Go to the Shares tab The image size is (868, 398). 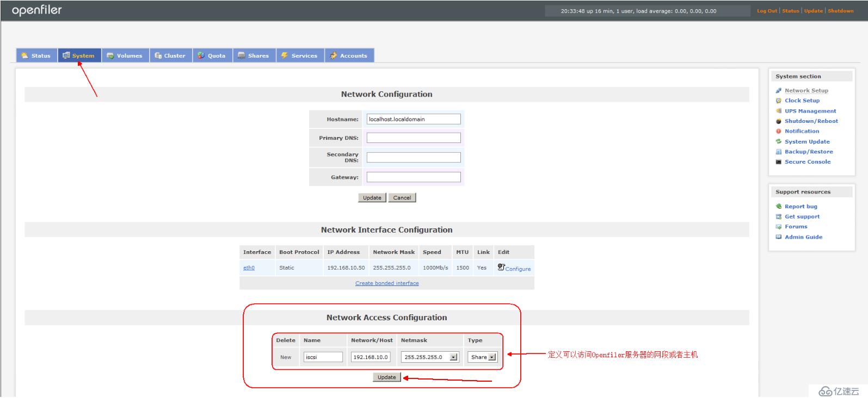254,55
